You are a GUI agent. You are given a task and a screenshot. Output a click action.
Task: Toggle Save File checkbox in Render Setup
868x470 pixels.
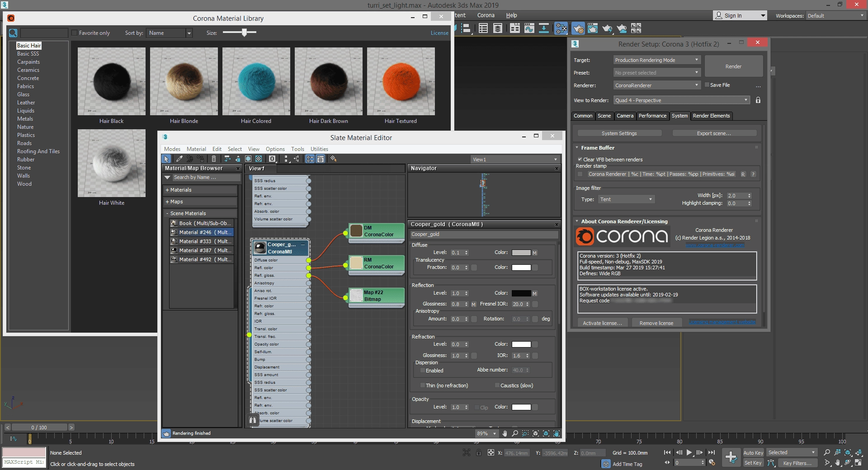pos(707,85)
